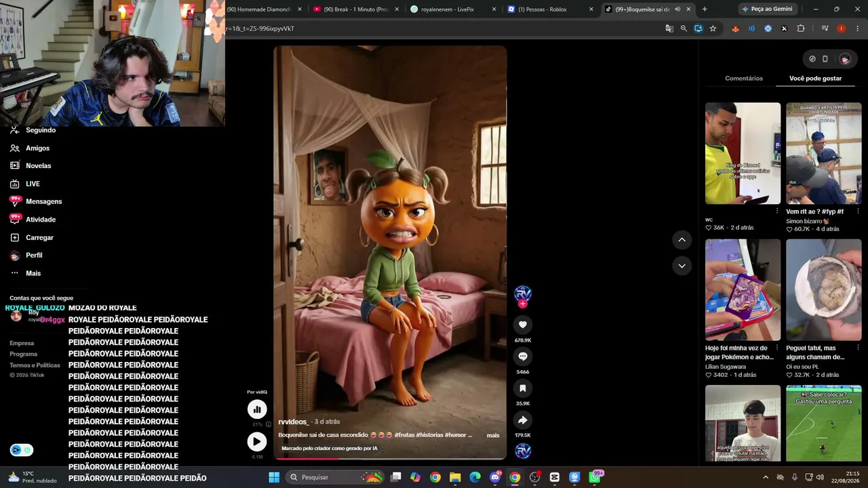Open the volume control in system tray
868x488 pixels.
[x=820, y=477]
